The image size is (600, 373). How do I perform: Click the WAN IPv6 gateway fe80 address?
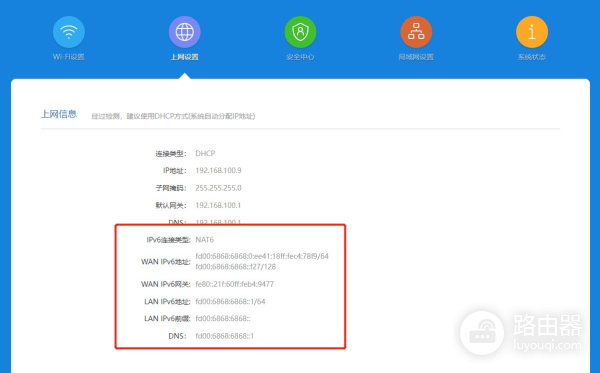[x=235, y=284]
